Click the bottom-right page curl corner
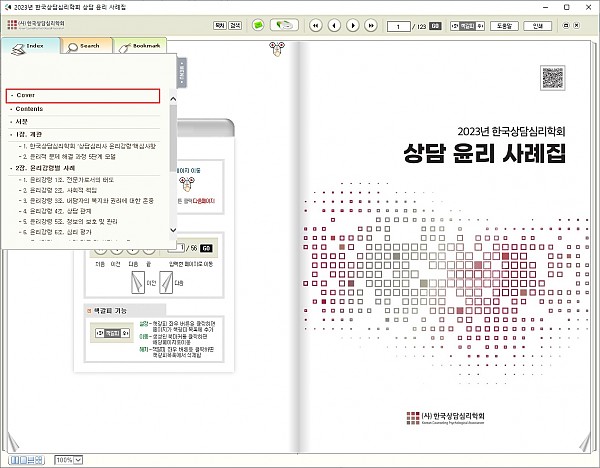Screen dimensions: 600x468 585,443
